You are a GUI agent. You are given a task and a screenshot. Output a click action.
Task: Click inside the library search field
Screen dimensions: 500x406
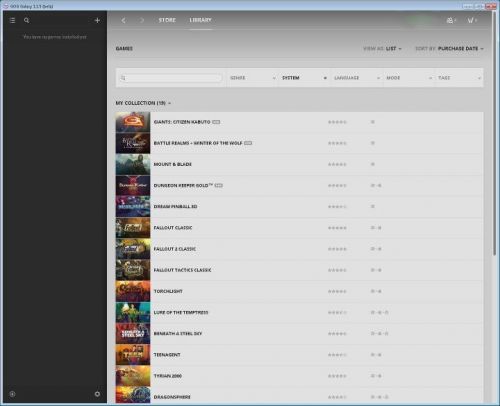click(171, 78)
